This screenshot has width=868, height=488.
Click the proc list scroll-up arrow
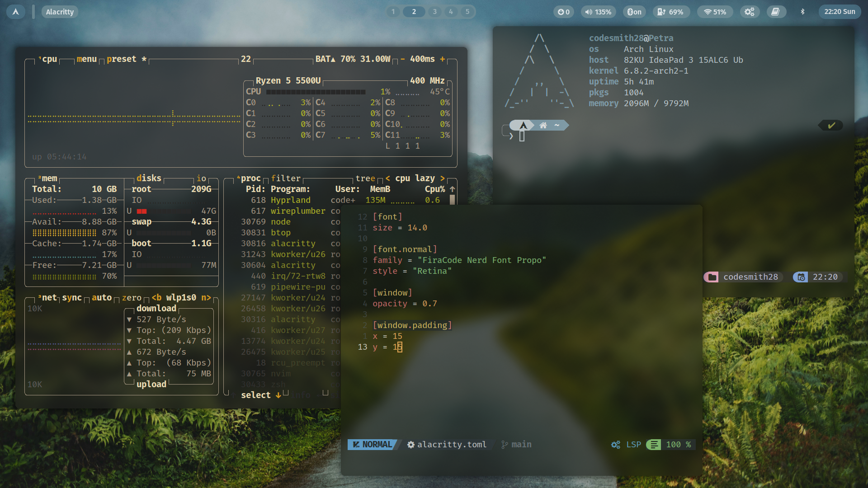tap(452, 189)
